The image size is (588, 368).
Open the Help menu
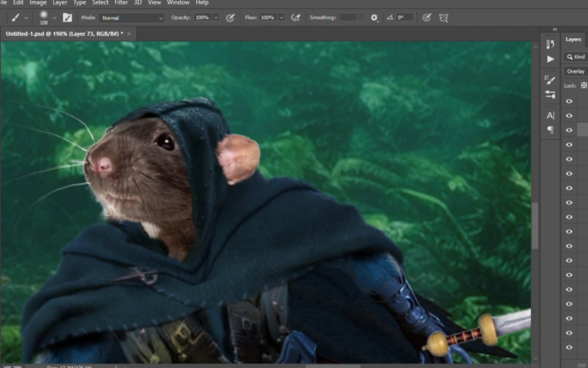[x=202, y=3]
